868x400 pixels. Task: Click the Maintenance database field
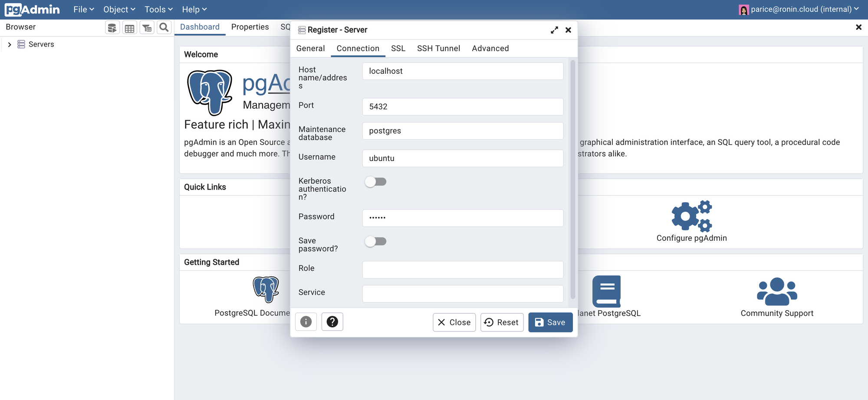(463, 131)
